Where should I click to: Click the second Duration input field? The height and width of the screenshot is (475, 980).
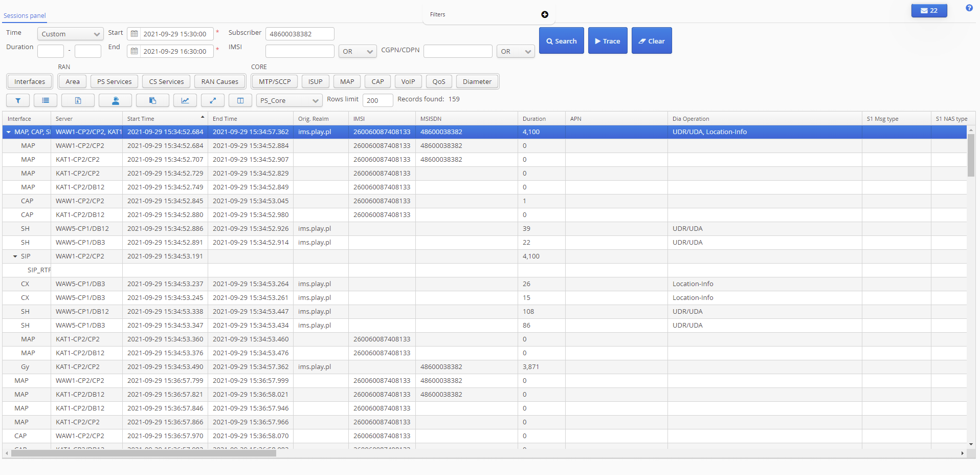click(88, 51)
